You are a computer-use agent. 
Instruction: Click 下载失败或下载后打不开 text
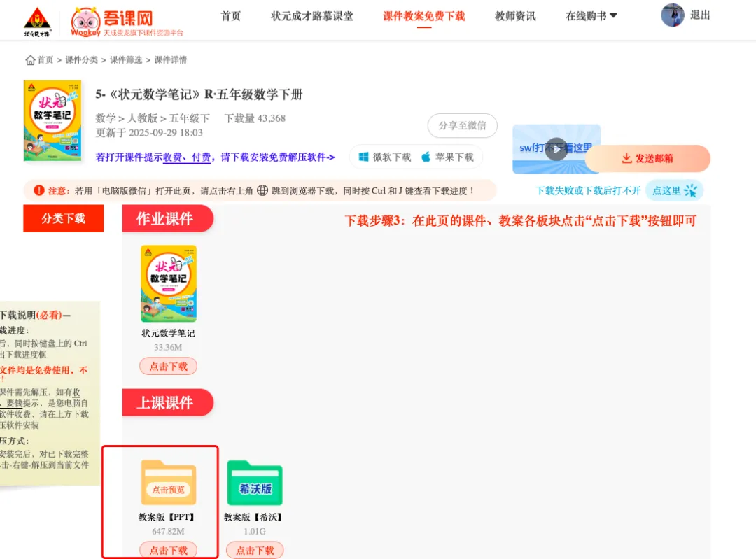pyautogui.click(x=588, y=191)
